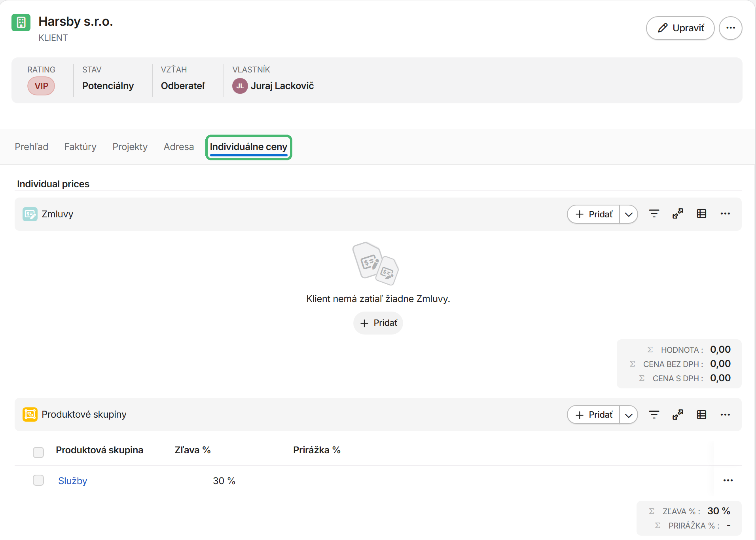
Task: Open the Pridať dropdown arrow in Zmluvy
Action: coord(629,214)
